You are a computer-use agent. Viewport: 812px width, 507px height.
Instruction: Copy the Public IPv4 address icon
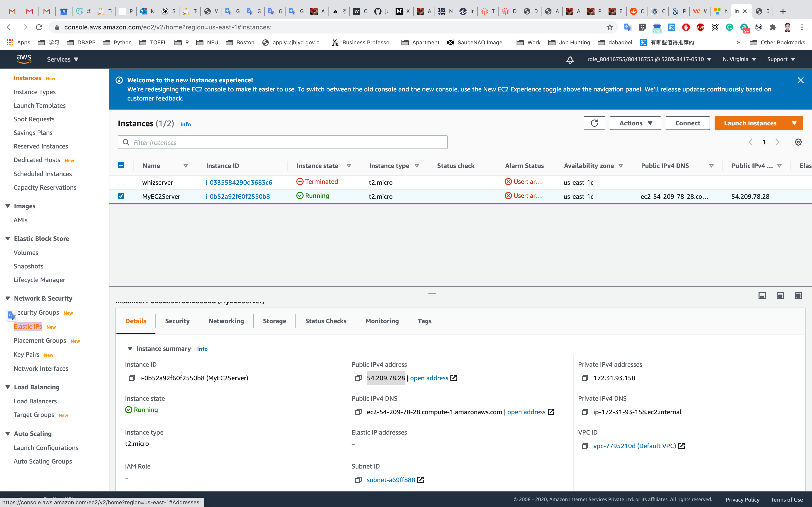click(358, 378)
